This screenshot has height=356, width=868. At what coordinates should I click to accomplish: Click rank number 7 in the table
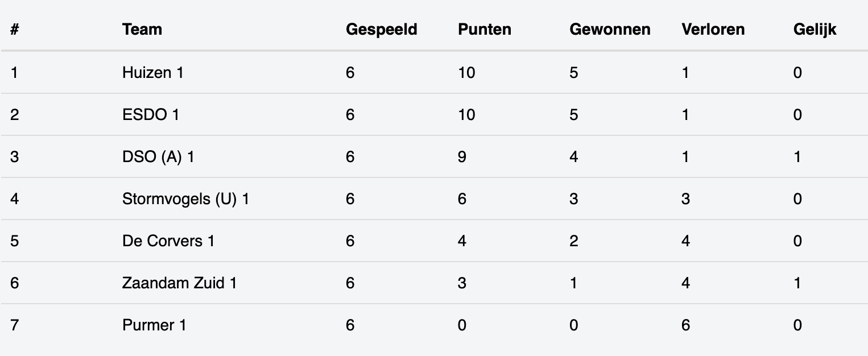(x=15, y=325)
